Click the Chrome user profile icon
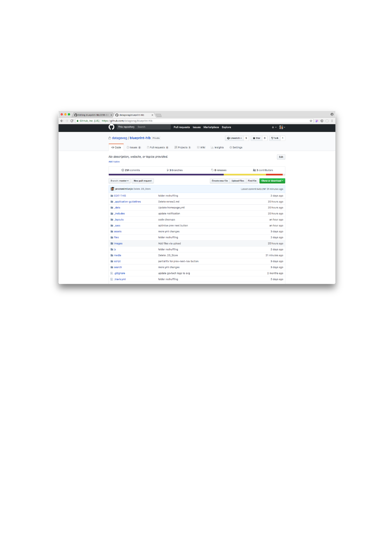 coord(332,114)
